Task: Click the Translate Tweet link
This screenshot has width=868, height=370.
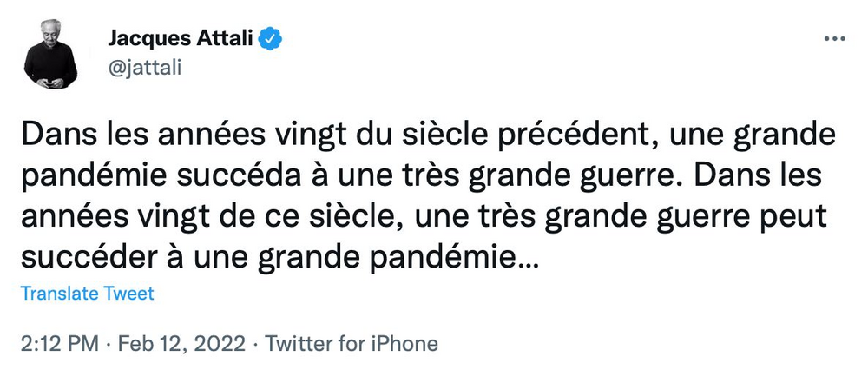Action: (x=87, y=294)
